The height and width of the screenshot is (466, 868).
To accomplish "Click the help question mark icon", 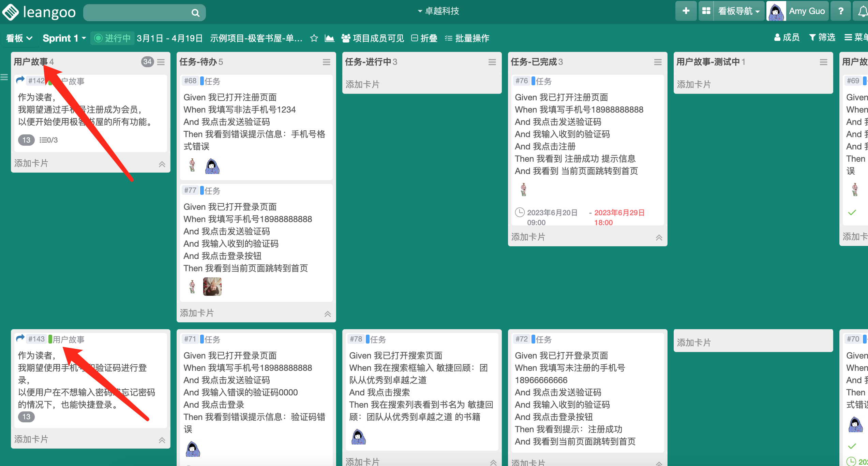I will point(841,11).
